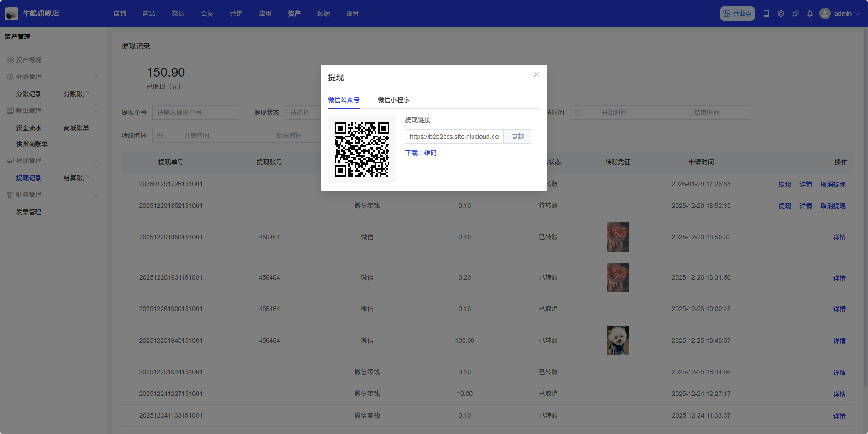
Task: Open the notification bell
Action: tap(810, 14)
